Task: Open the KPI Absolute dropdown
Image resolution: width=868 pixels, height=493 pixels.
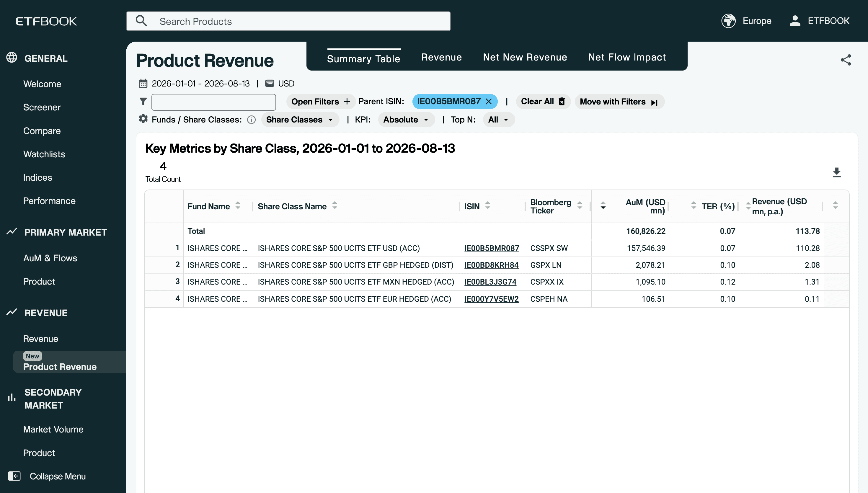Action: click(406, 120)
